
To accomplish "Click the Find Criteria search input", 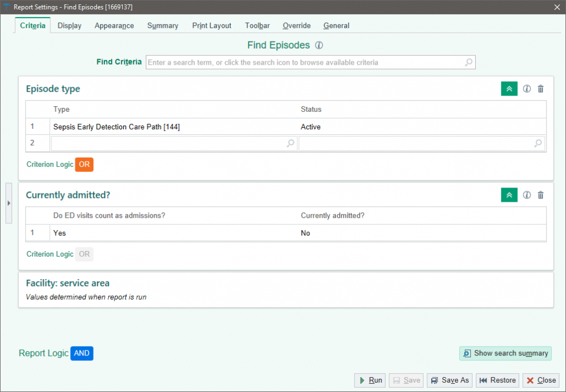I will tap(304, 62).
